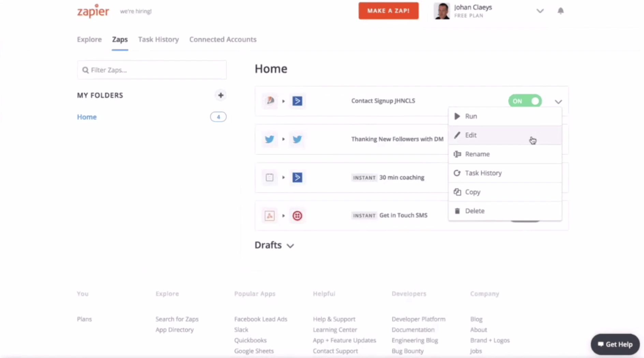Open the 30 min coaching zap
644x358 pixels.
point(402,177)
